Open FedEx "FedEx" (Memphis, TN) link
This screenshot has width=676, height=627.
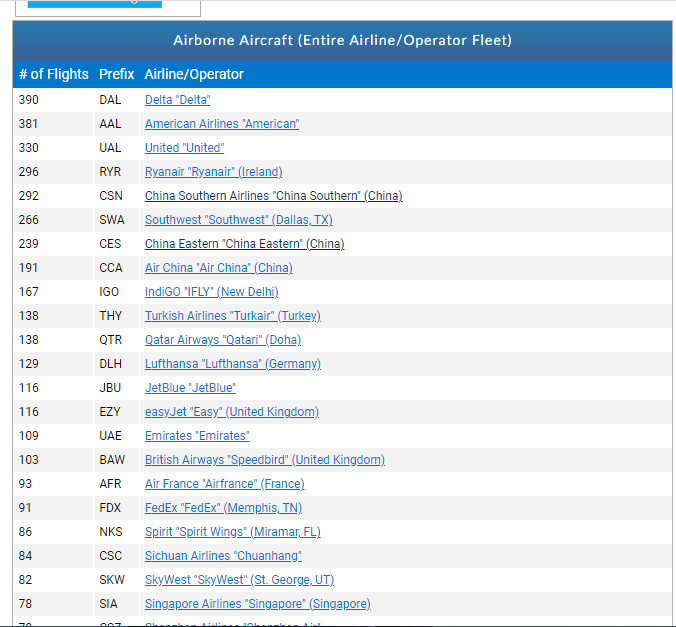(x=223, y=508)
